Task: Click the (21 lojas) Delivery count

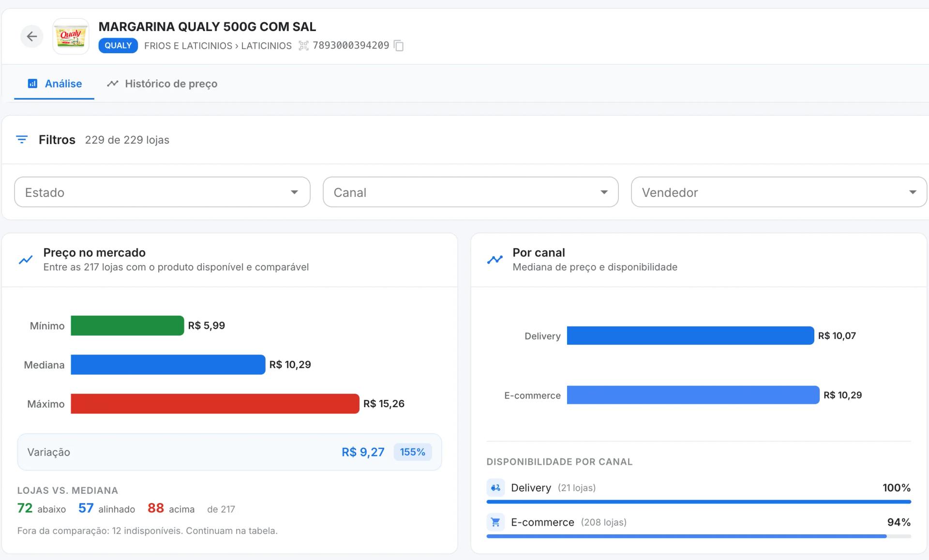Action: 577,488
